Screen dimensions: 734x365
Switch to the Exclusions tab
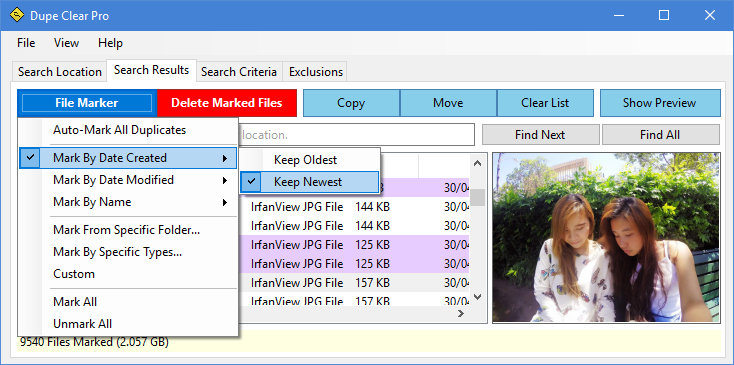coord(316,72)
